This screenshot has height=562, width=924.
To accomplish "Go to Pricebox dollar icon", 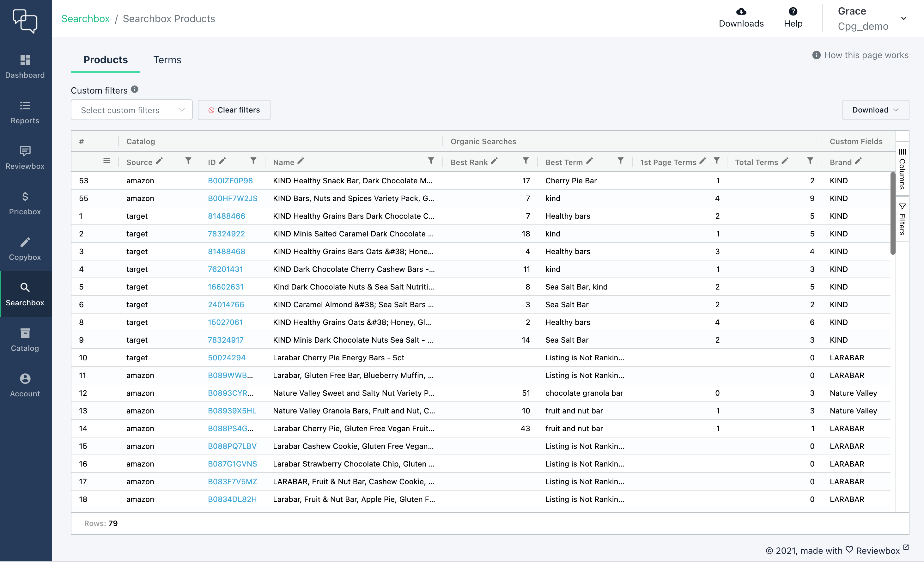I will click(25, 196).
